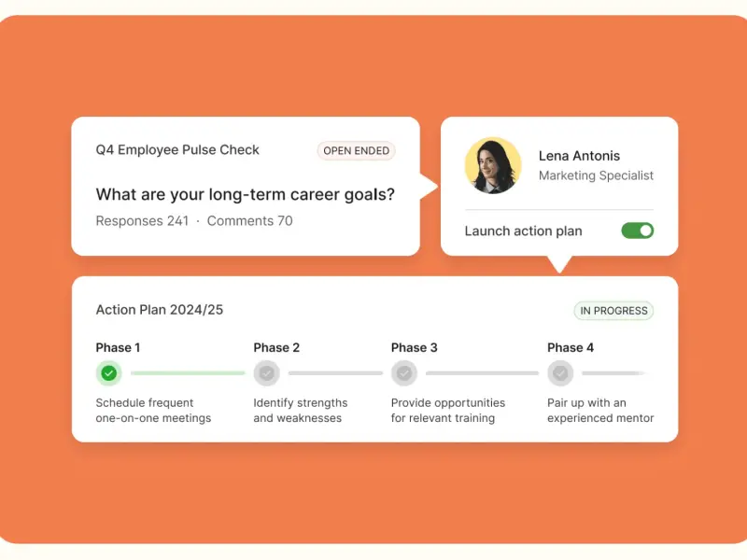
Task: Open Comments 70 link
Action: pyautogui.click(x=249, y=221)
